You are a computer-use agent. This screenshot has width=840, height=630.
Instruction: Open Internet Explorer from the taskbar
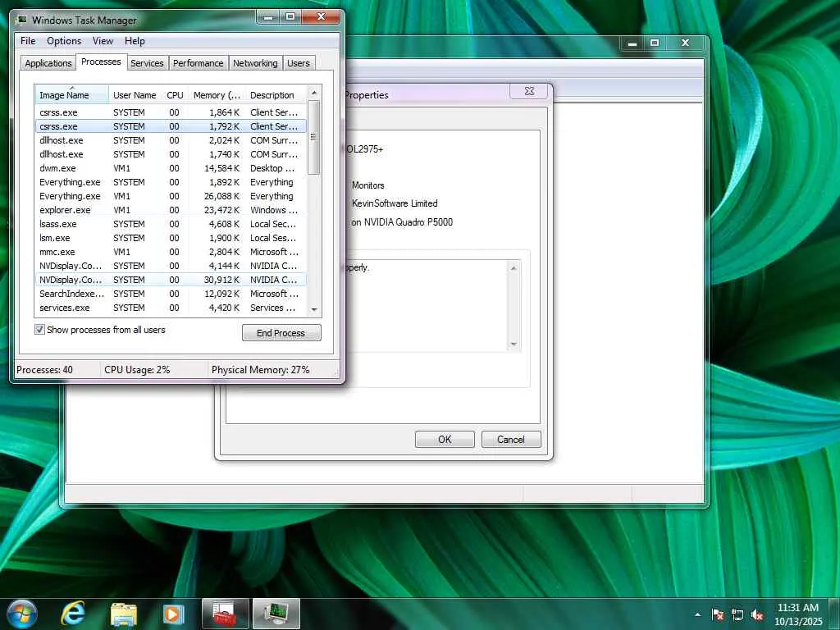click(73, 614)
